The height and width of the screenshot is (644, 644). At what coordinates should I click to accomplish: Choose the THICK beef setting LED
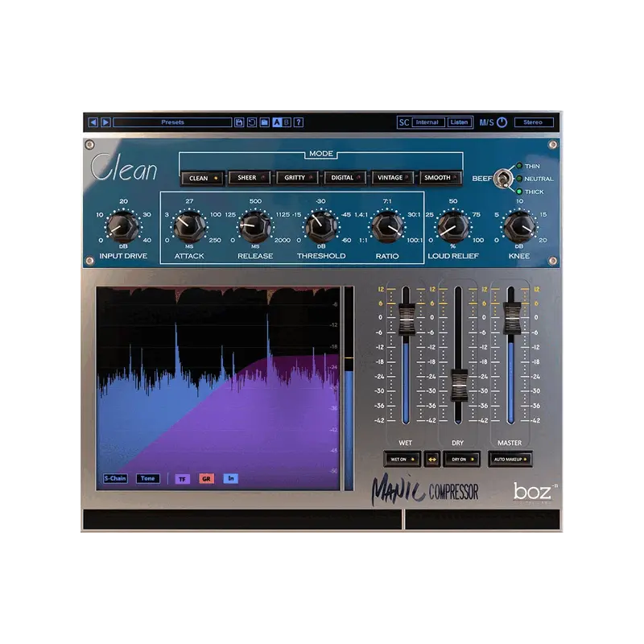[x=519, y=192]
